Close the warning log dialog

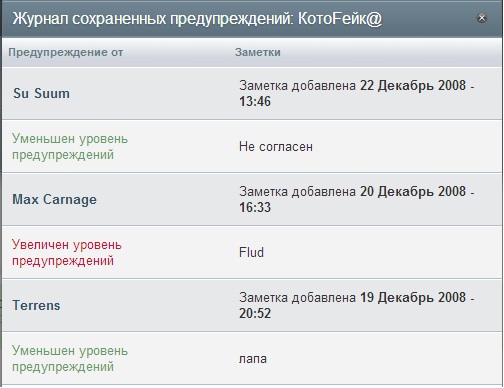(482, 18)
